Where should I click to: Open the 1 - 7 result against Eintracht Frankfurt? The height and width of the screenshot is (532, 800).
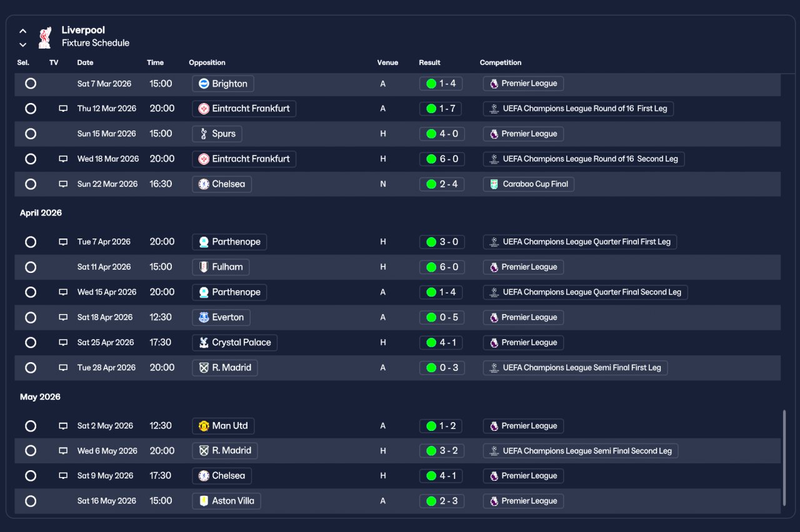click(442, 109)
